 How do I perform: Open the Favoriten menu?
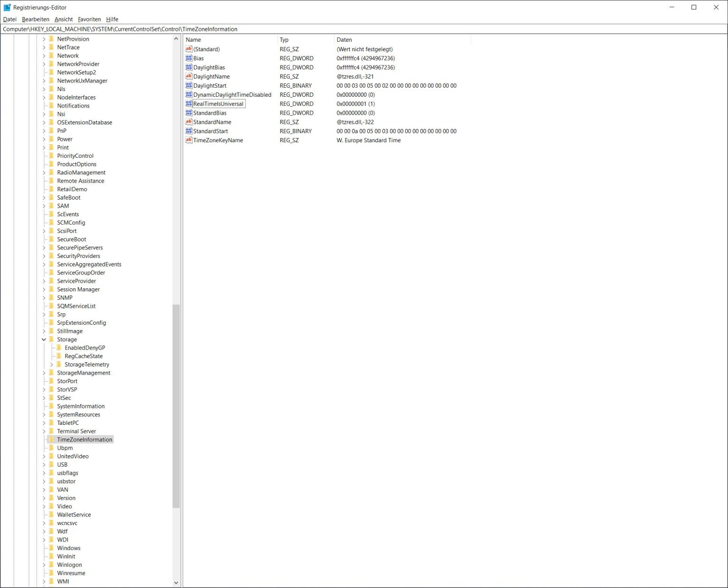point(89,19)
